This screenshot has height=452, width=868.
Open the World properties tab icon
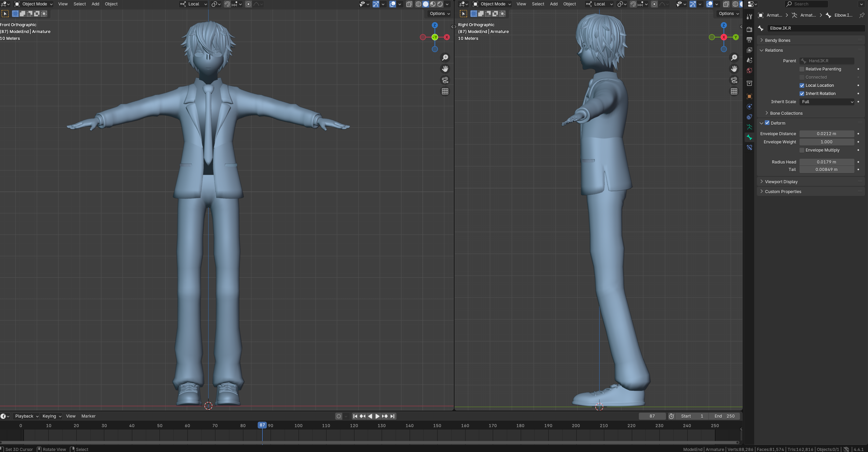click(749, 71)
